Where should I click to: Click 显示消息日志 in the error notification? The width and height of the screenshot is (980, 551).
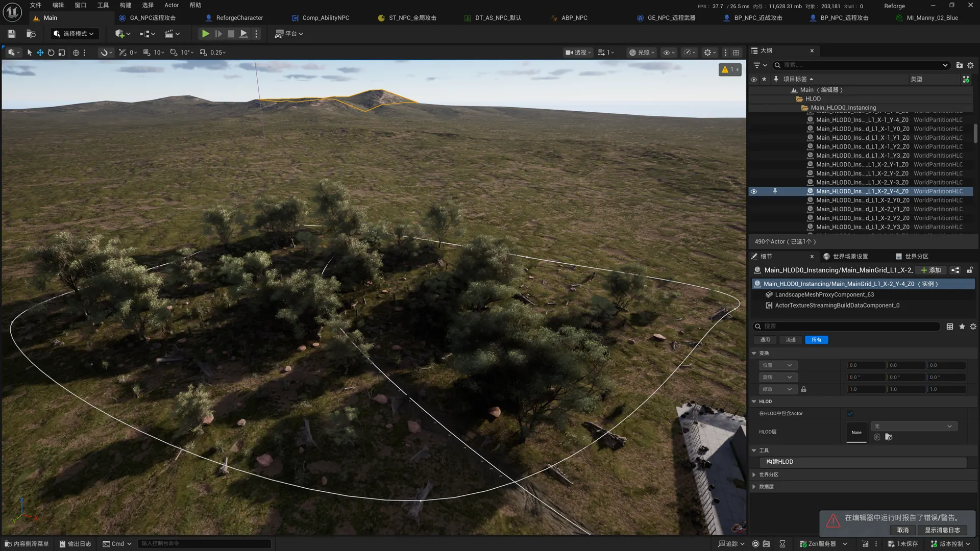pos(942,530)
